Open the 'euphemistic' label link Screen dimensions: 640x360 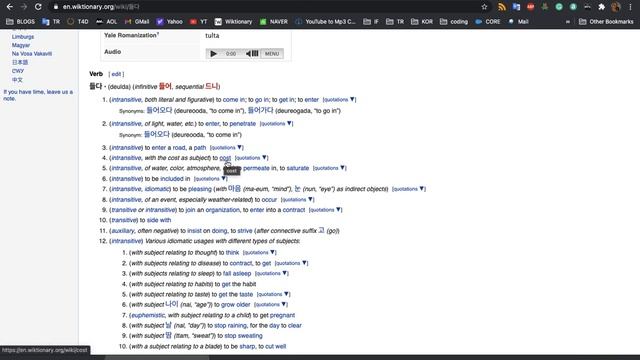[x=147, y=315]
